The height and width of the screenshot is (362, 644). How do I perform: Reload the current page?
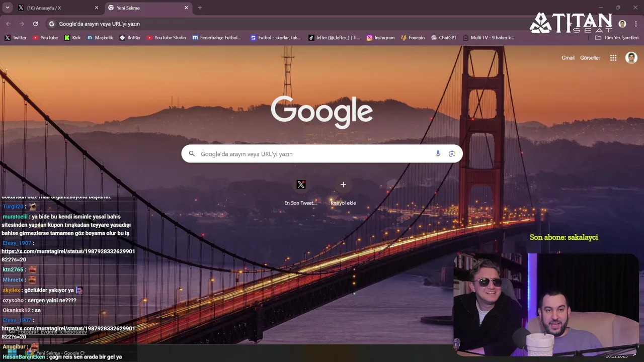point(35,24)
